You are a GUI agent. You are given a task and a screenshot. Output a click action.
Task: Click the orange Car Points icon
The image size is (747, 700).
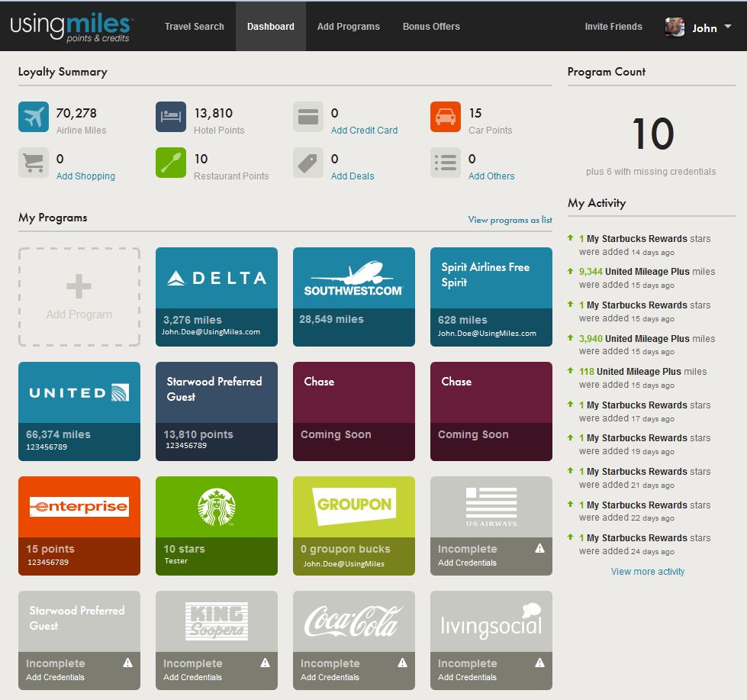click(446, 117)
